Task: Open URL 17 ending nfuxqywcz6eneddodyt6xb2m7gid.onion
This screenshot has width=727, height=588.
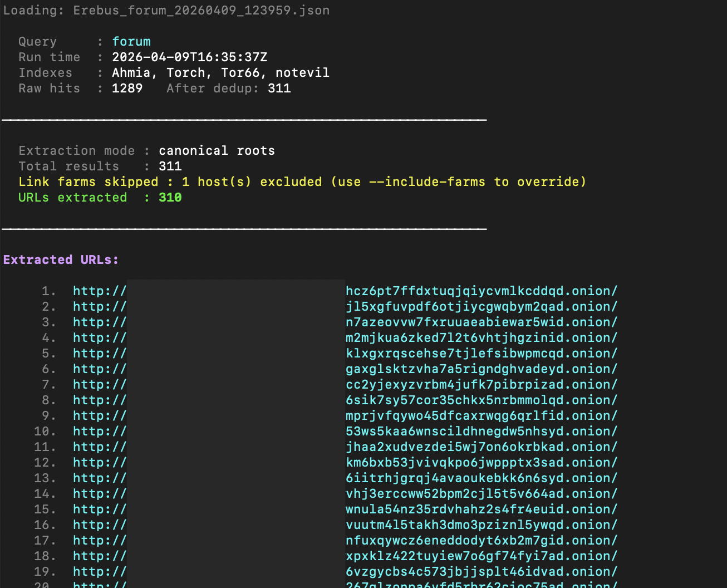Action: (345, 541)
